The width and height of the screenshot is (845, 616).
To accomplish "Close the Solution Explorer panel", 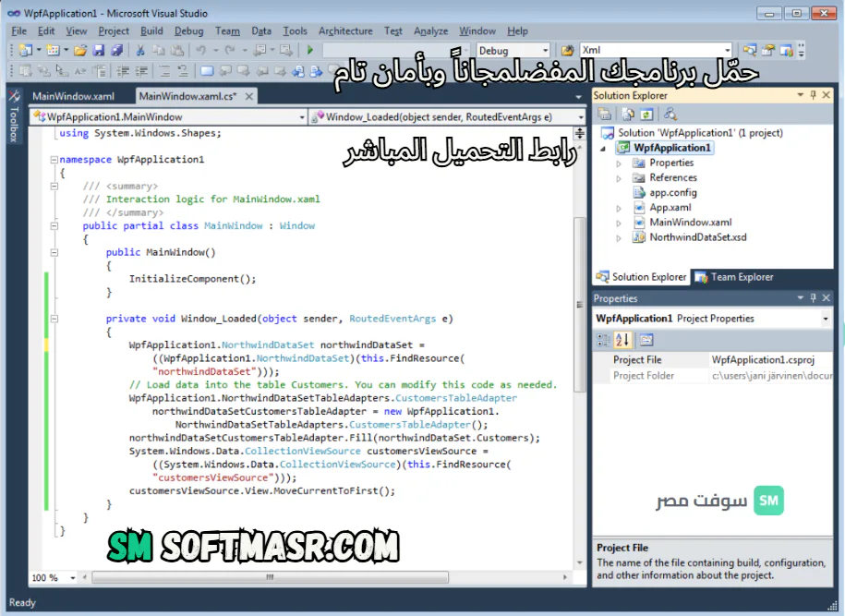I will tap(827, 95).
